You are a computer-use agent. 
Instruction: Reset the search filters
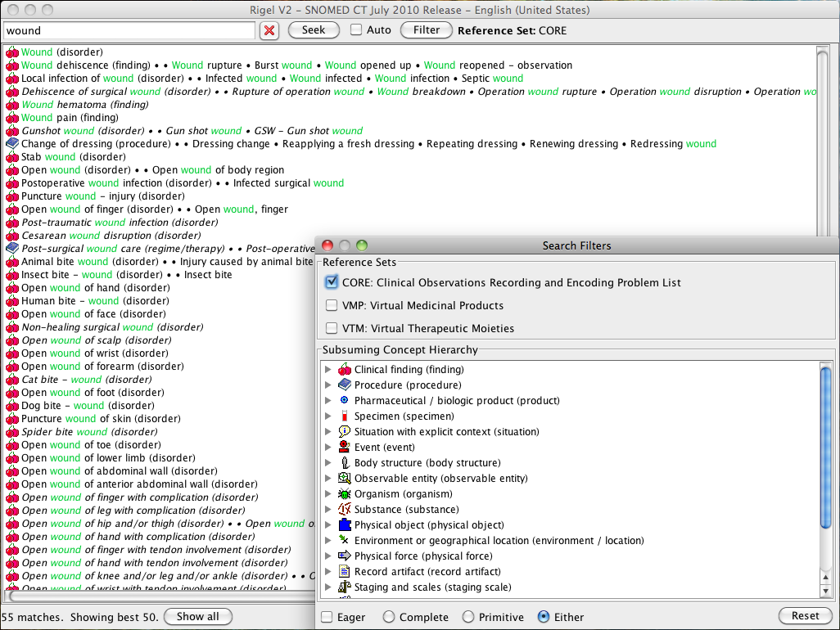pos(805,616)
